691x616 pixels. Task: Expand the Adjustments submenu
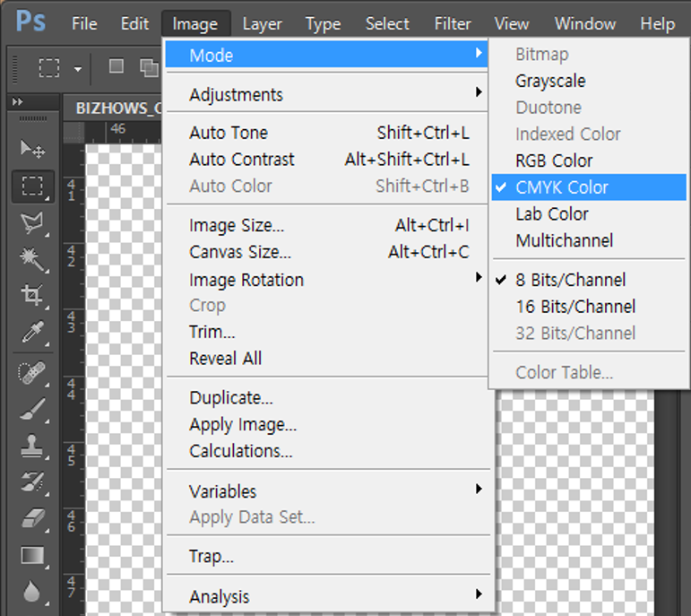[326, 94]
